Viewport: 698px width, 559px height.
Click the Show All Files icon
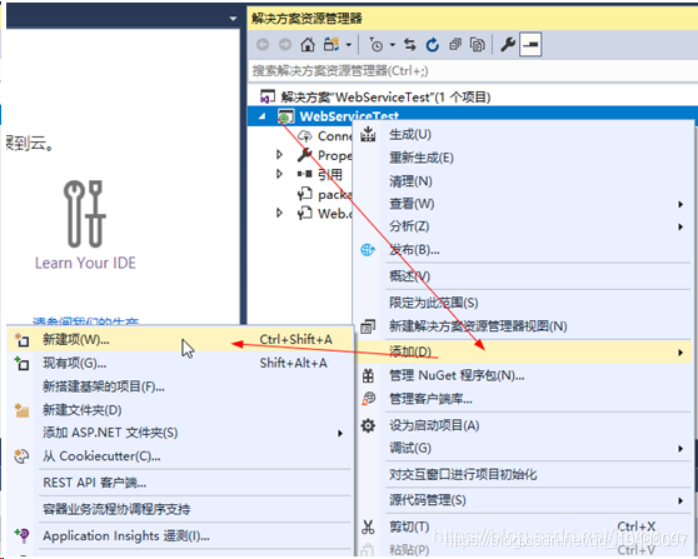477,45
